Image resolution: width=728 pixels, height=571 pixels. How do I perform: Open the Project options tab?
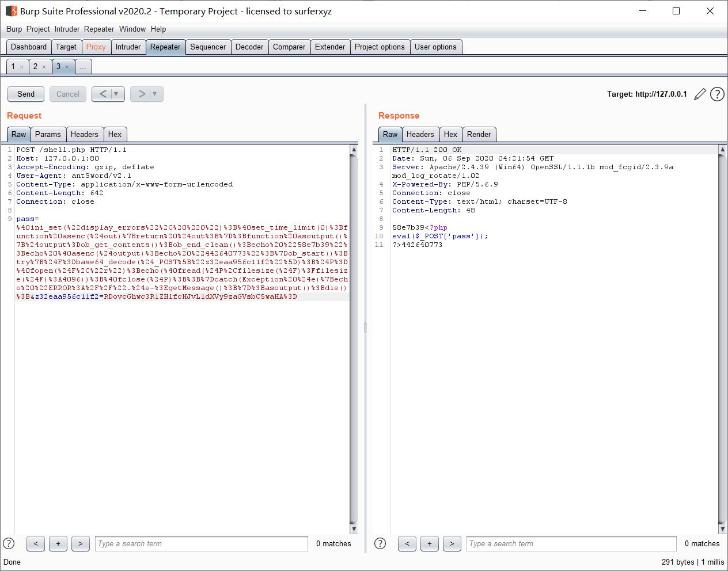tap(380, 47)
